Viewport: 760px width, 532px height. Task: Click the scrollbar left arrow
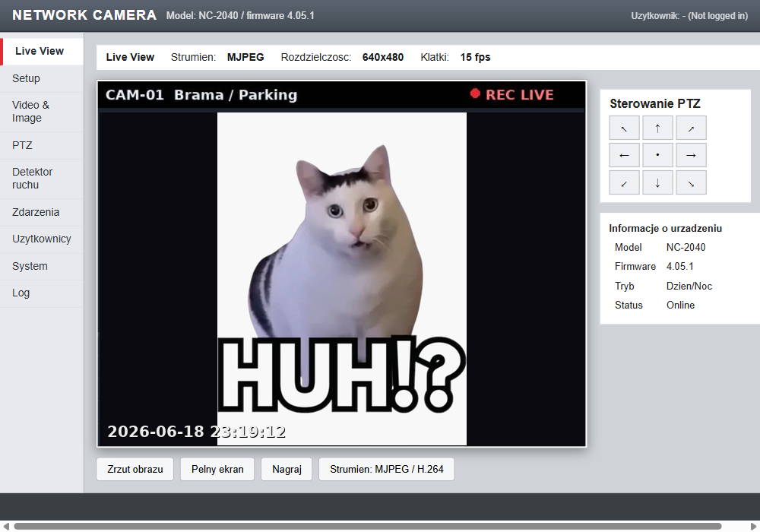(6, 526)
